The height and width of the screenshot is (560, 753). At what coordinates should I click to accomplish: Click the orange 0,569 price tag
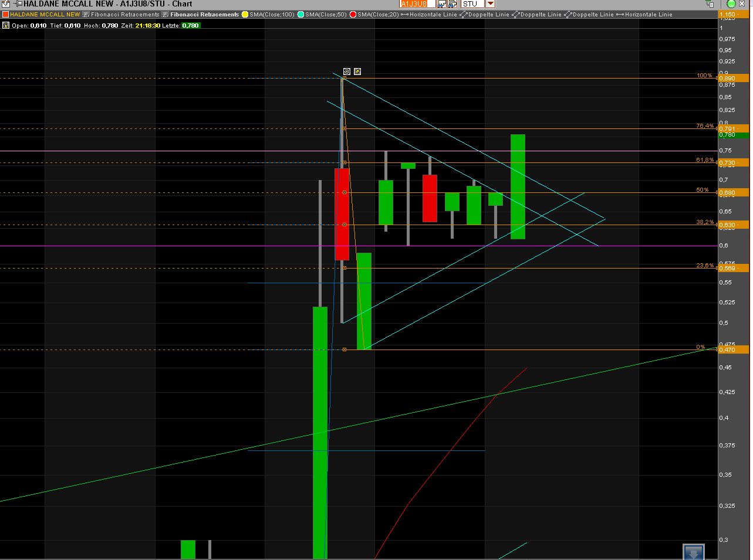pos(734,269)
